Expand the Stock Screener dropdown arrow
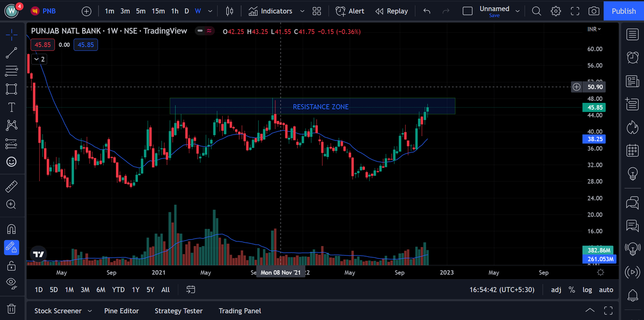The height and width of the screenshot is (320, 644). (x=90, y=311)
